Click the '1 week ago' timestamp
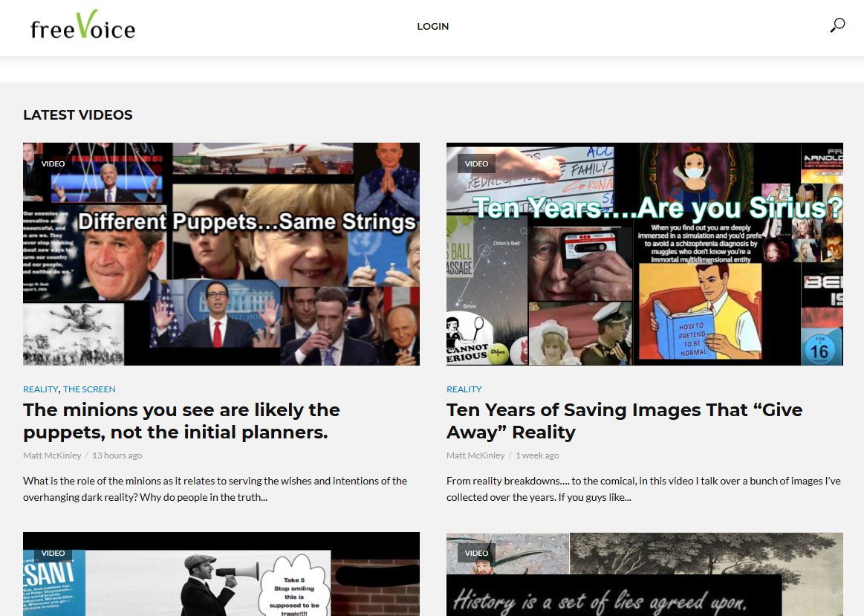 pos(537,455)
